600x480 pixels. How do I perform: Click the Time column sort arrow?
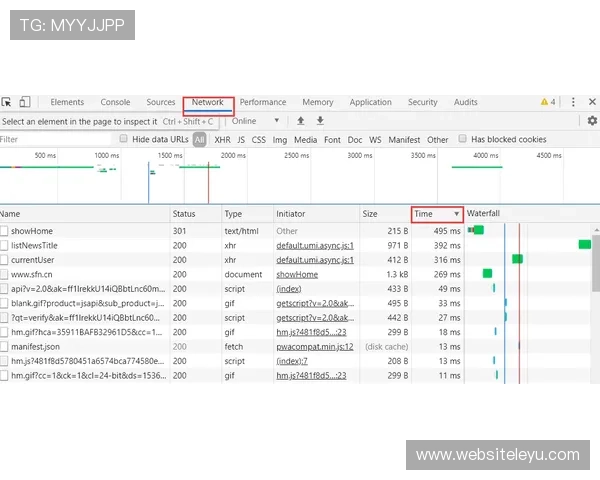tap(457, 214)
